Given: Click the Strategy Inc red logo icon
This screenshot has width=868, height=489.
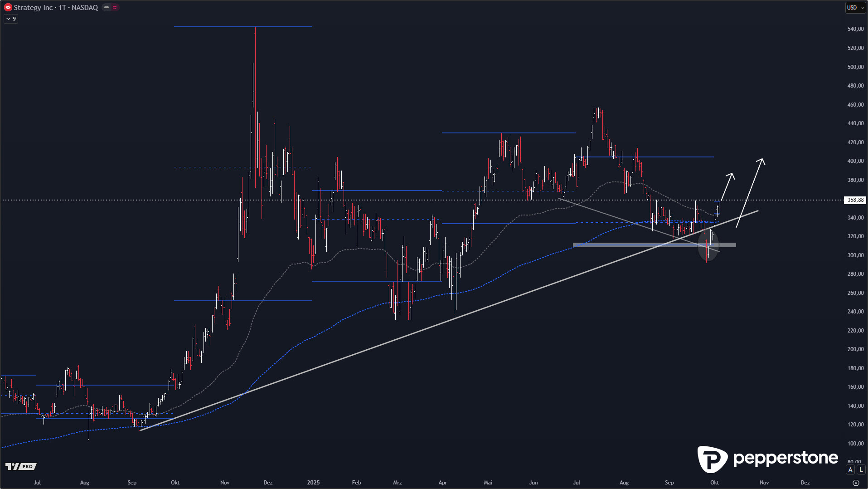Looking at the screenshot, I should (8, 8).
